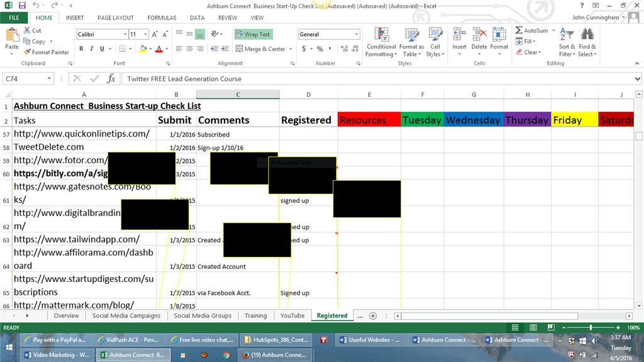Open Cell Styles gallery
The height and width of the screenshot is (362, 644).
click(435, 42)
